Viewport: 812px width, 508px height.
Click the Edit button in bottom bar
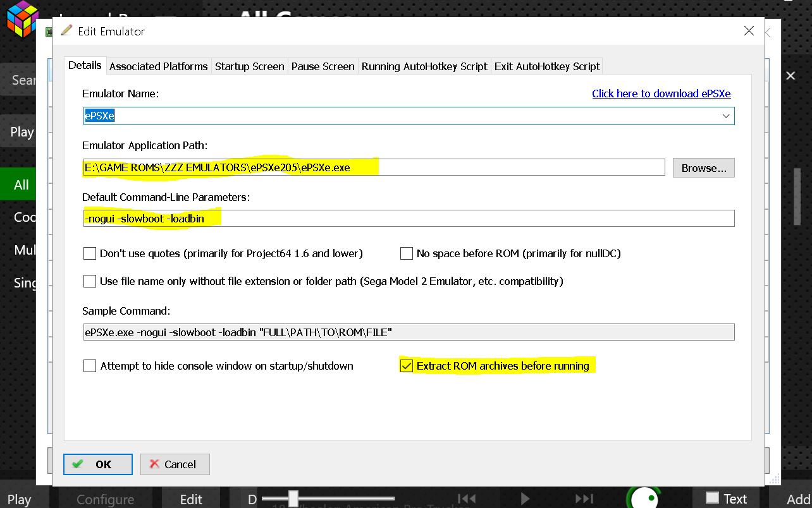click(191, 499)
